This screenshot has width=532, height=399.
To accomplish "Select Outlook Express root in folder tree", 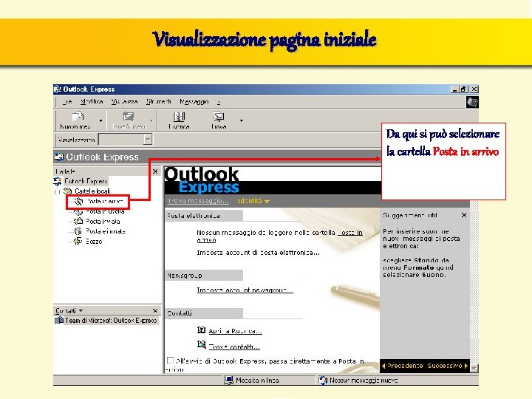I will tap(86, 181).
